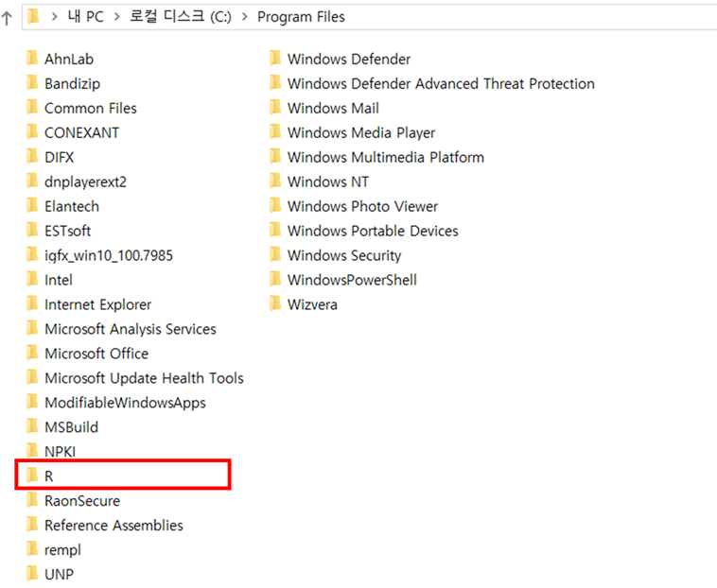
Task: Click the folder icon in address bar
Action: point(33,16)
